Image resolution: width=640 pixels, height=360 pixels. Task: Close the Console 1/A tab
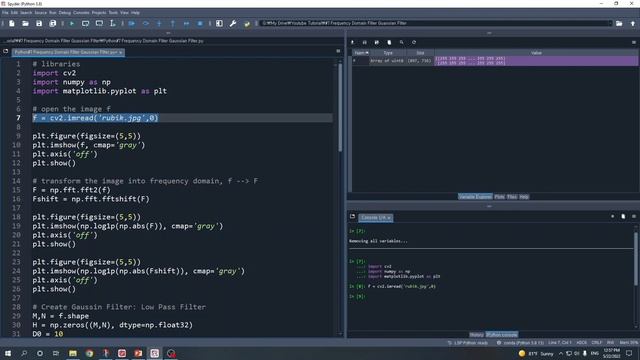point(389,218)
